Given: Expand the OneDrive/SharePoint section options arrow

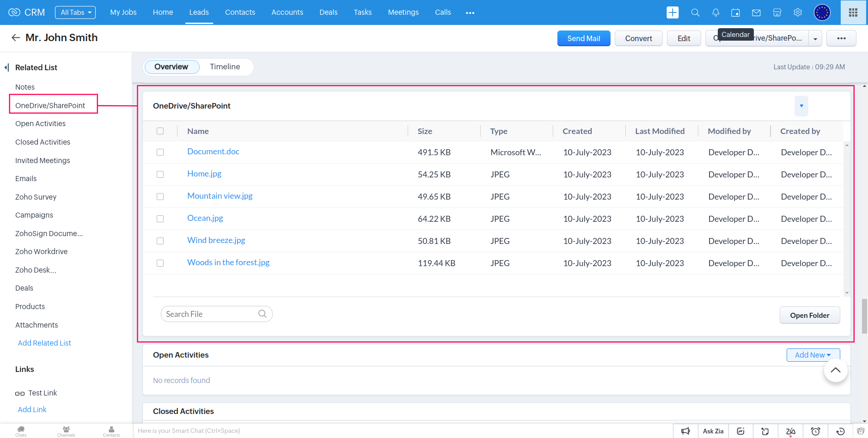Looking at the screenshot, I should (801, 106).
